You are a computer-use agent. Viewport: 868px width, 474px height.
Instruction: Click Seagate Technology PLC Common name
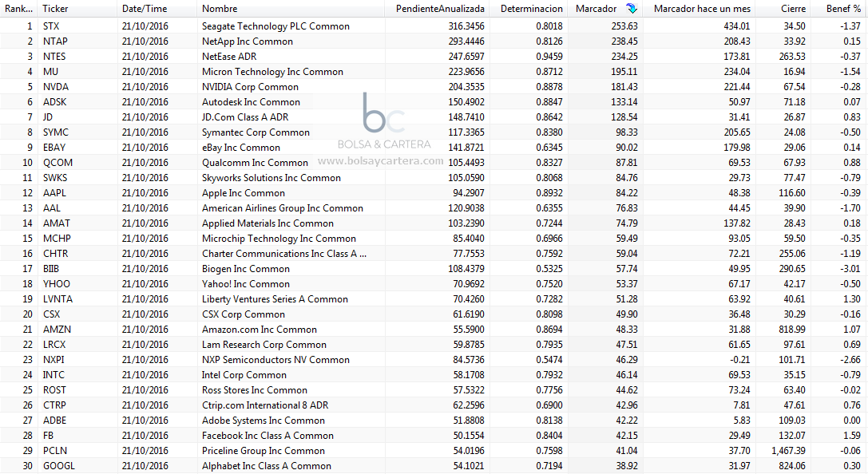(275, 26)
